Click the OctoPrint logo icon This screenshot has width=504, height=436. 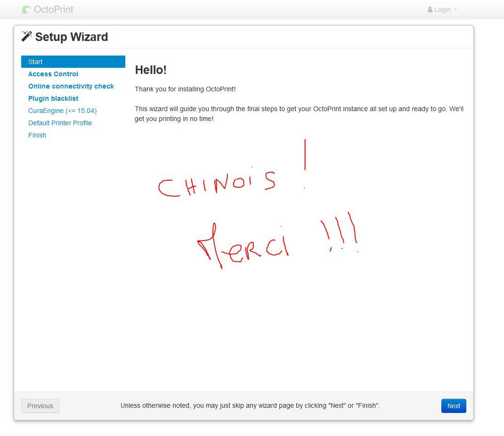tap(26, 9)
